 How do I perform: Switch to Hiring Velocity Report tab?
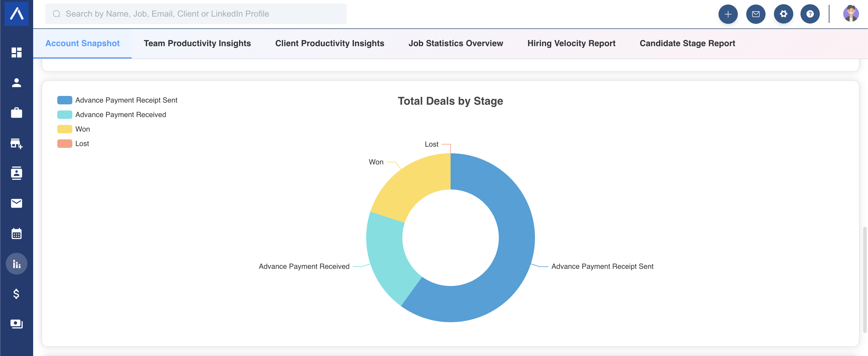coord(571,43)
